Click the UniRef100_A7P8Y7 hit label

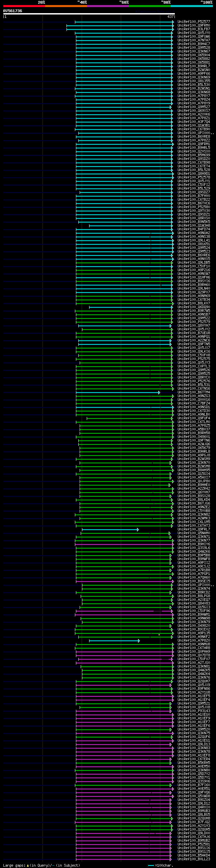point(194,96)
